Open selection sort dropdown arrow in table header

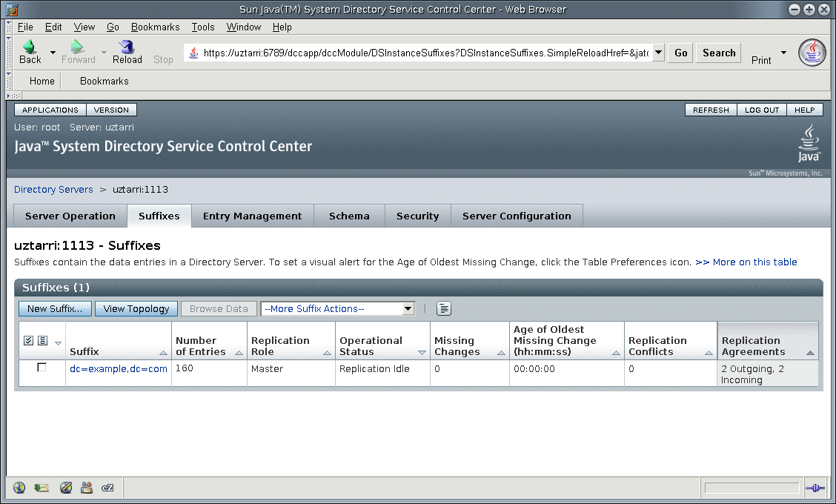58,343
